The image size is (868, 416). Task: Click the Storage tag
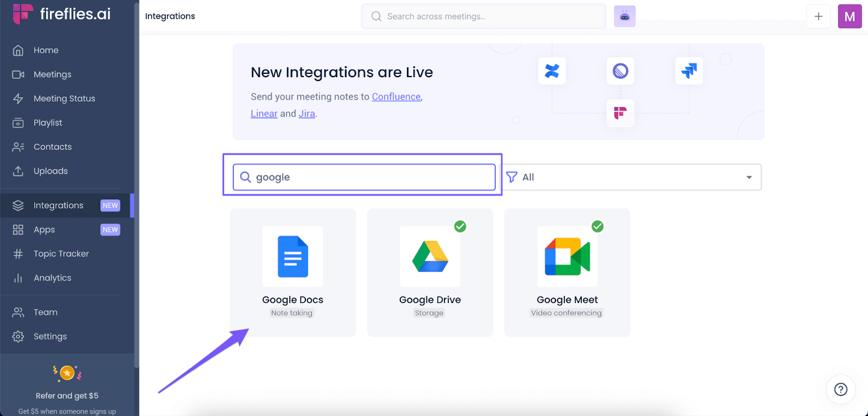(429, 313)
